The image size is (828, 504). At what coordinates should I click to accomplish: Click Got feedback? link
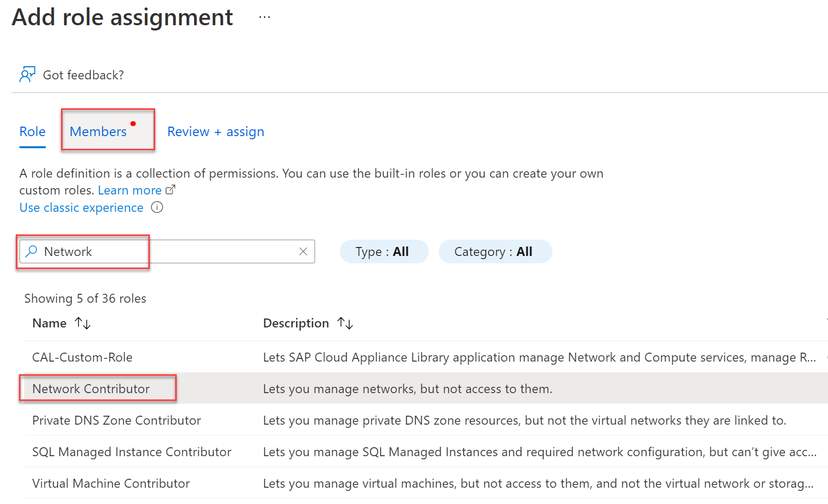pyautogui.click(x=83, y=75)
